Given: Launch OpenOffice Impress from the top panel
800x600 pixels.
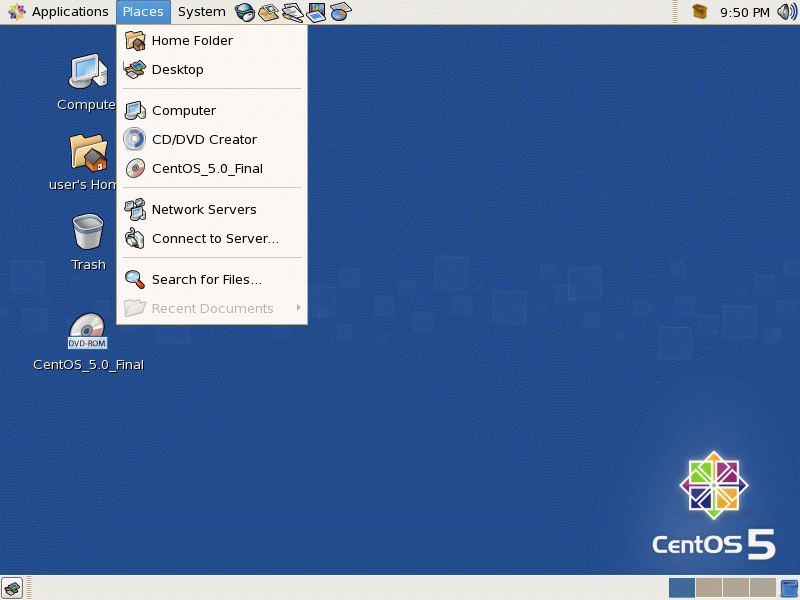Looking at the screenshot, I should click(316, 12).
